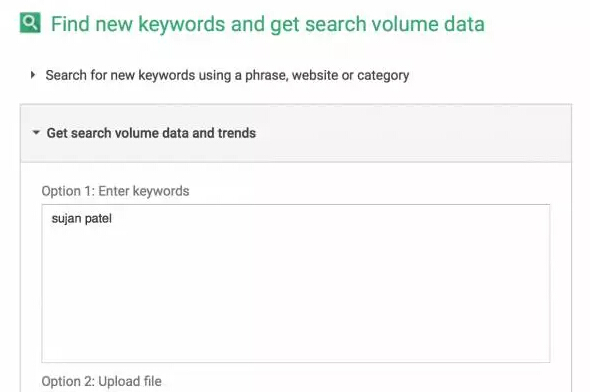Click the 'Option 1: Enter keywords' label

[115, 191]
